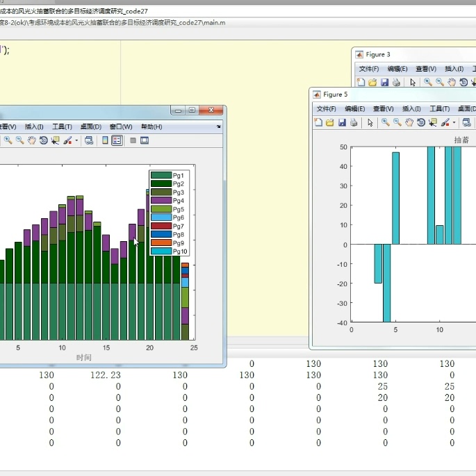This screenshot has width=476, height=476.
Task: Toggle Insert Legend in left figure window
Action: coord(117,140)
